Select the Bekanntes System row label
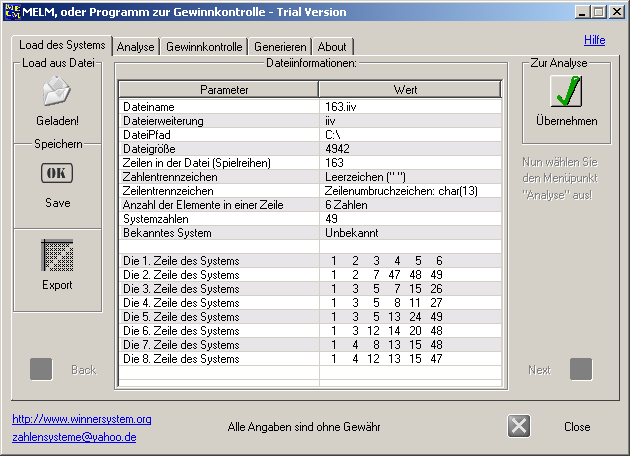Screen dimensions: 630x456 tap(219, 233)
